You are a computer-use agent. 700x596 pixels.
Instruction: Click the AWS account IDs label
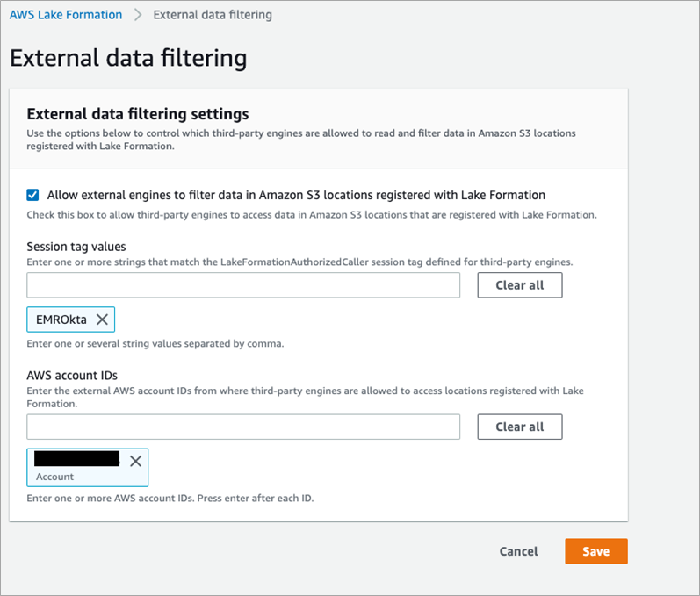[x=72, y=374]
